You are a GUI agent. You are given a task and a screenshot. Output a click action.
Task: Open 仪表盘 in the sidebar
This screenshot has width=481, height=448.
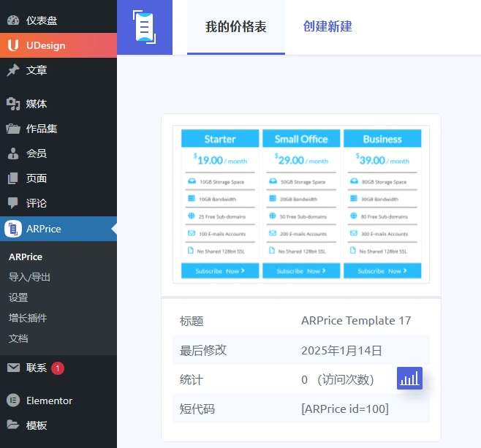point(58,20)
